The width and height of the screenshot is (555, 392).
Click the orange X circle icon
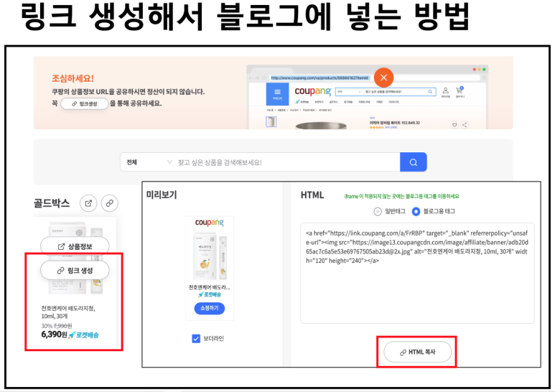(383, 78)
